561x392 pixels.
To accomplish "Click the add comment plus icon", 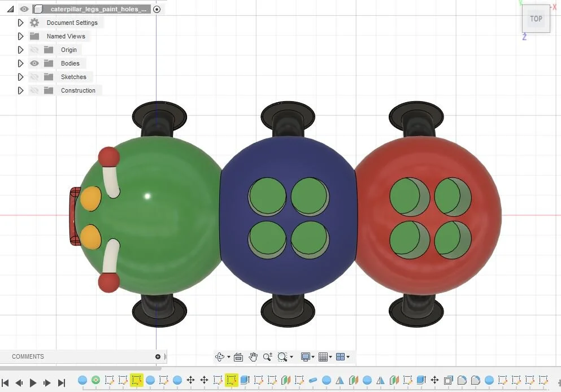I will tap(158, 356).
